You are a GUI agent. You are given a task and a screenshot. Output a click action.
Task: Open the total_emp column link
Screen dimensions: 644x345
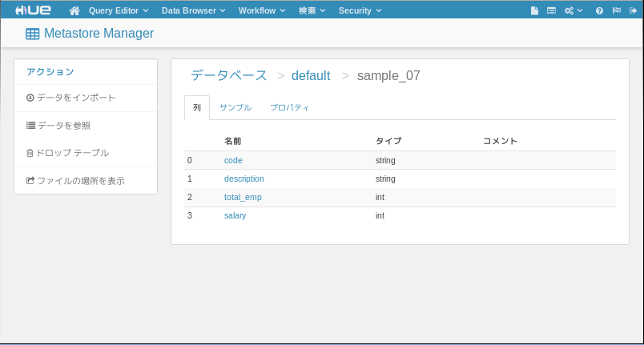243,198
